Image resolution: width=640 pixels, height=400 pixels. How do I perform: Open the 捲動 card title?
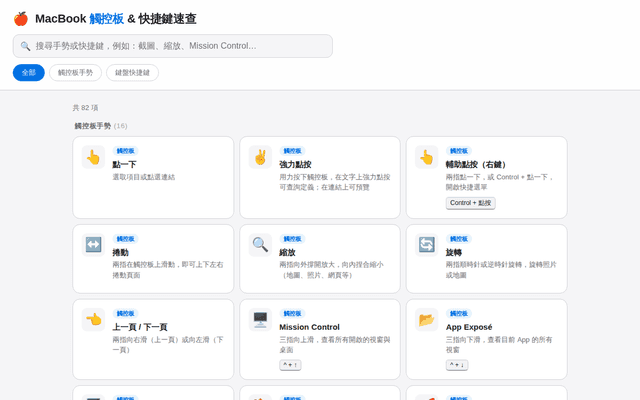point(120,253)
